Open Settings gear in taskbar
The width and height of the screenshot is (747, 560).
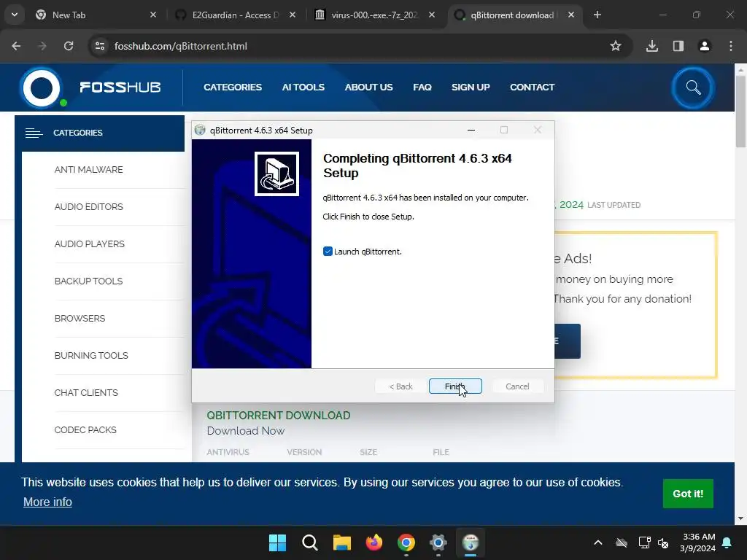[438, 542]
